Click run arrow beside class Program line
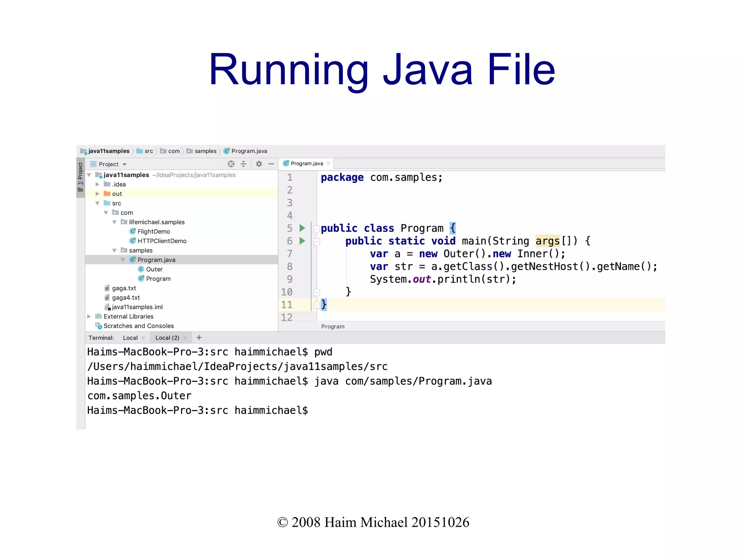The image size is (747, 560). coord(302,228)
